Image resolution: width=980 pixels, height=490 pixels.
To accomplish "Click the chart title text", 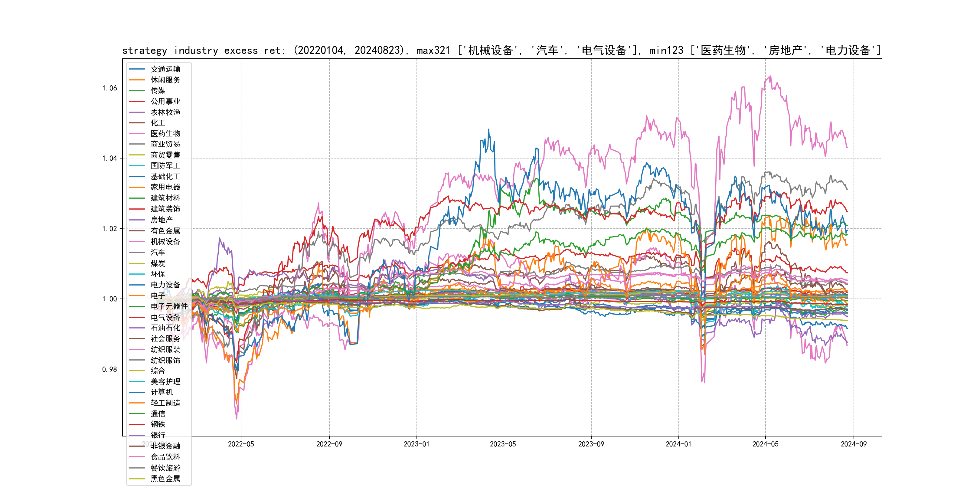I will pos(501,50).
